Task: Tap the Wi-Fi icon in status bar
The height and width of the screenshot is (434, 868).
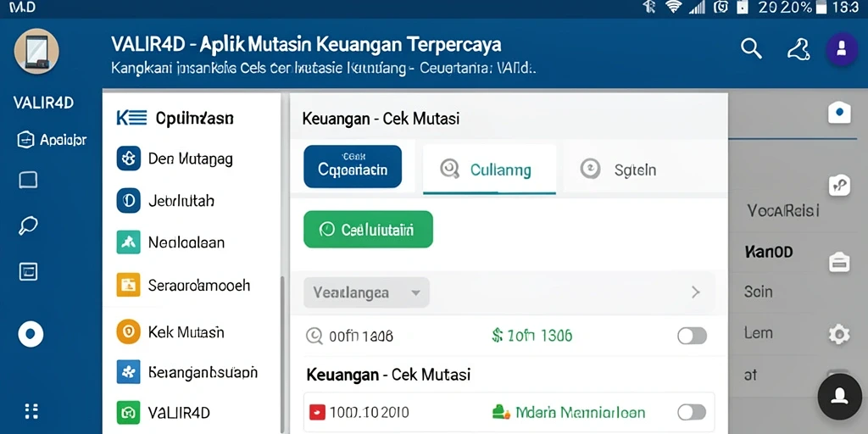Action: click(x=674, y=7)
